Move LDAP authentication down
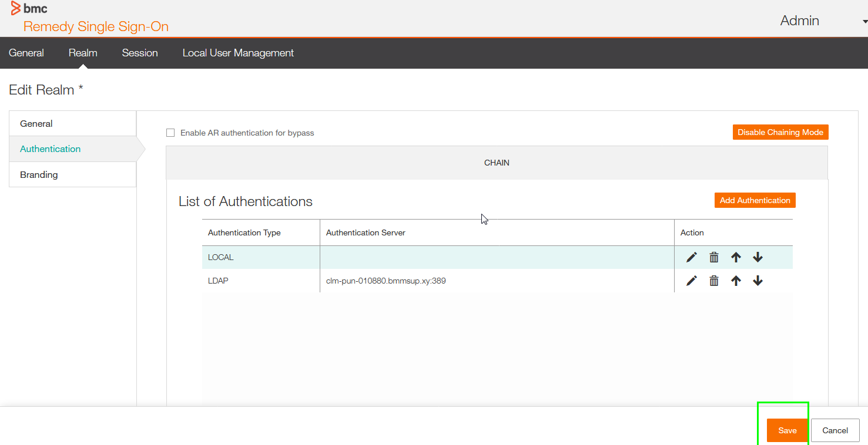868x445 pixels. tap(758, 281)
